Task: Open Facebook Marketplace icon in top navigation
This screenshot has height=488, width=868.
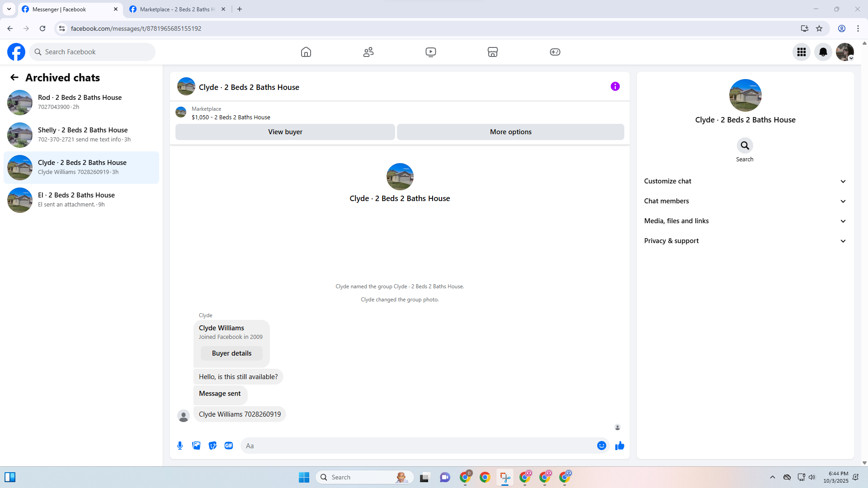Action: point(493,52)
